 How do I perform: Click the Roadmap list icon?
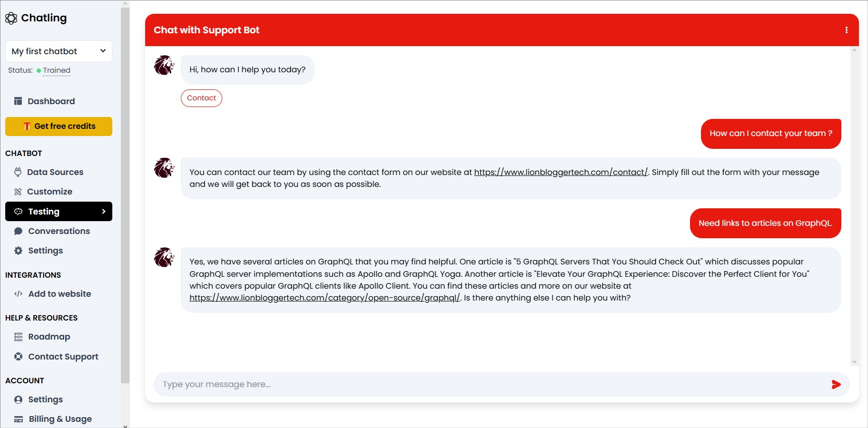[x=18, y=337]
